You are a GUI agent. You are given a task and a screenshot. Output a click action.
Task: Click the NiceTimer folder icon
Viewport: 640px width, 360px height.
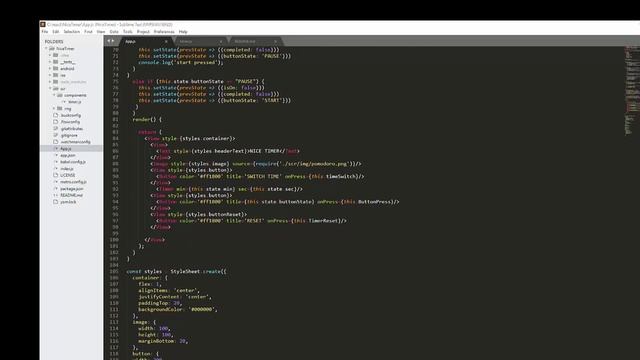[x=52, y=49]
